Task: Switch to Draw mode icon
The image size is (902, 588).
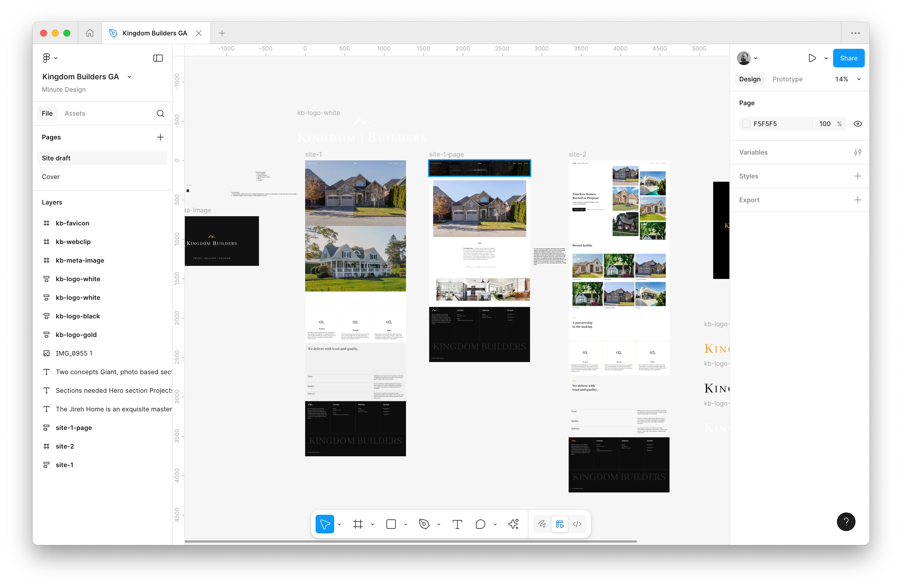Action: pyautogui.click(x=542, y=524)
